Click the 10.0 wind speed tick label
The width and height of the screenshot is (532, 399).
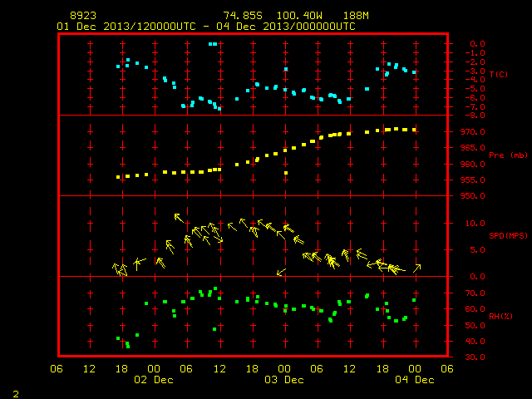click(475, 224)
